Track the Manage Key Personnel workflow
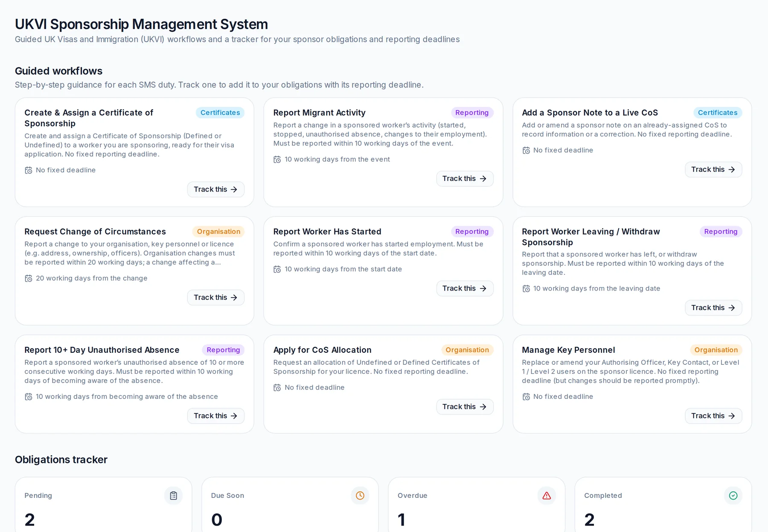Screen dimensions: 768x532 (713, 416)
